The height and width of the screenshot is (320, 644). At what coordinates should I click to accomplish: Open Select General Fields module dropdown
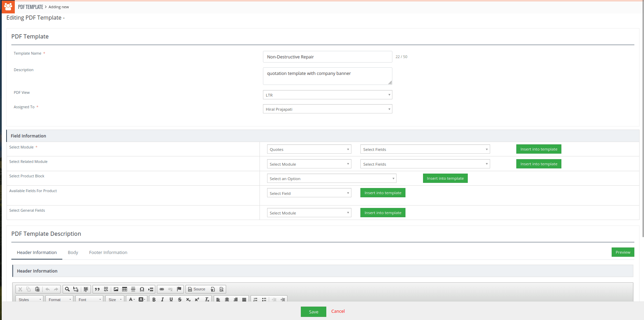tap(309, 213)
